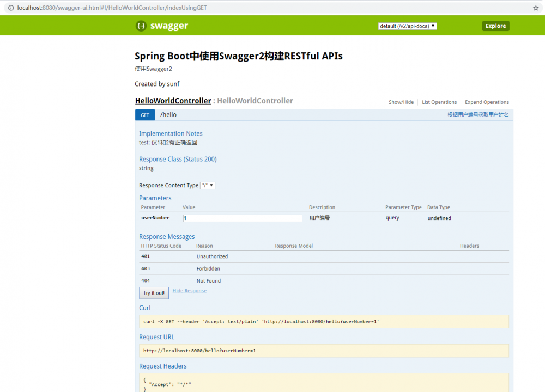Click the query parameter type cell
Screen dimensions: 545x392
click(392, 218)
